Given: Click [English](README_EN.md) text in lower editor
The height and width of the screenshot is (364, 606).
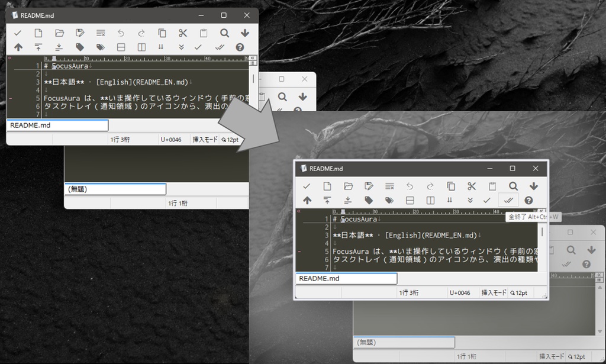Looking at the screenshot, I should tap(431, 235).
